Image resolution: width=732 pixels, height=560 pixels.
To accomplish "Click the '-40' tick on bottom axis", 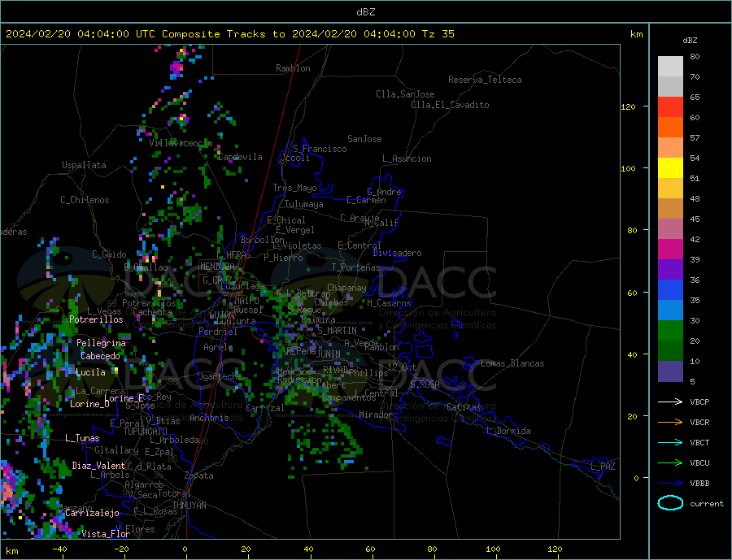I will [59, 549].
